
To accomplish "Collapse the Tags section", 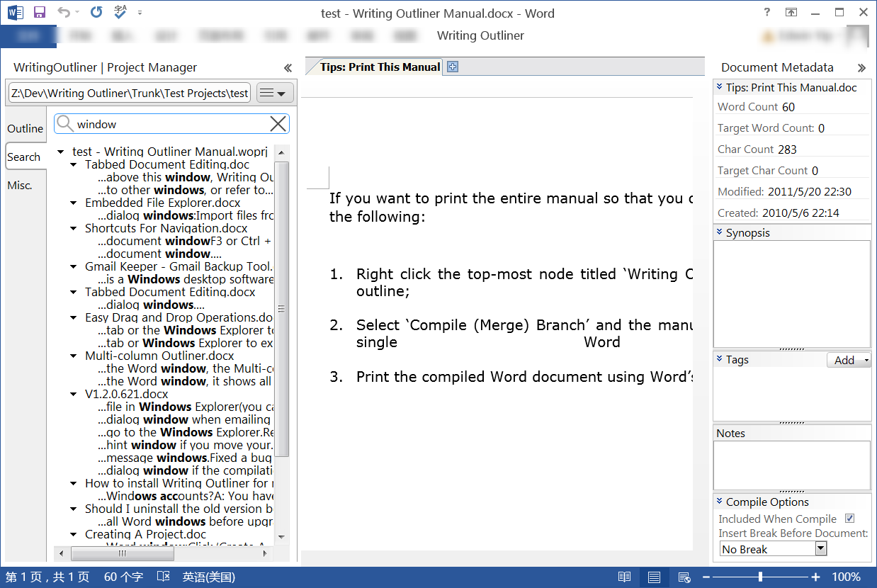I will tap(719, 359).
